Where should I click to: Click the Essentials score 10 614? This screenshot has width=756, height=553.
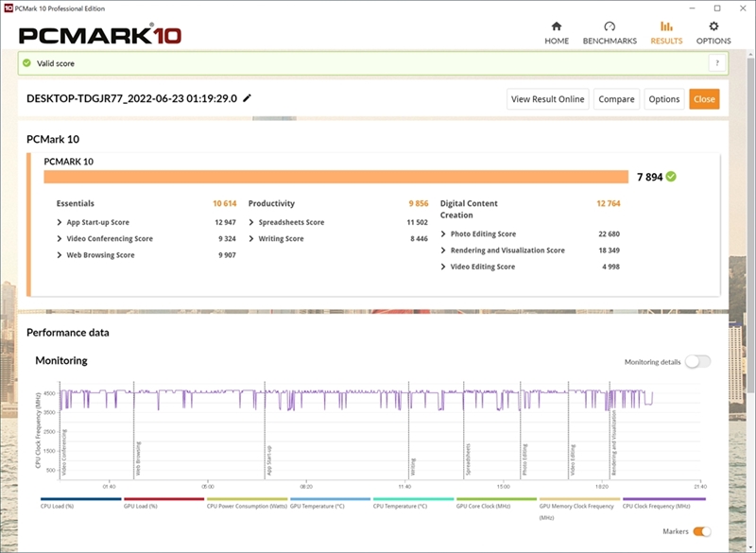pos(224,203)
